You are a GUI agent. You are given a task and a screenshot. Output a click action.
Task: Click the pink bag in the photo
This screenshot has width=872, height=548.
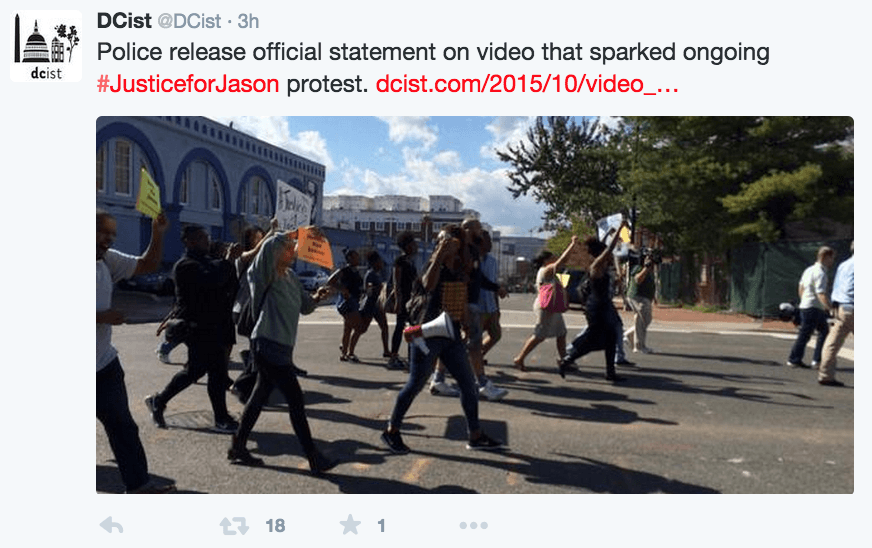click(x=552, y=297)
